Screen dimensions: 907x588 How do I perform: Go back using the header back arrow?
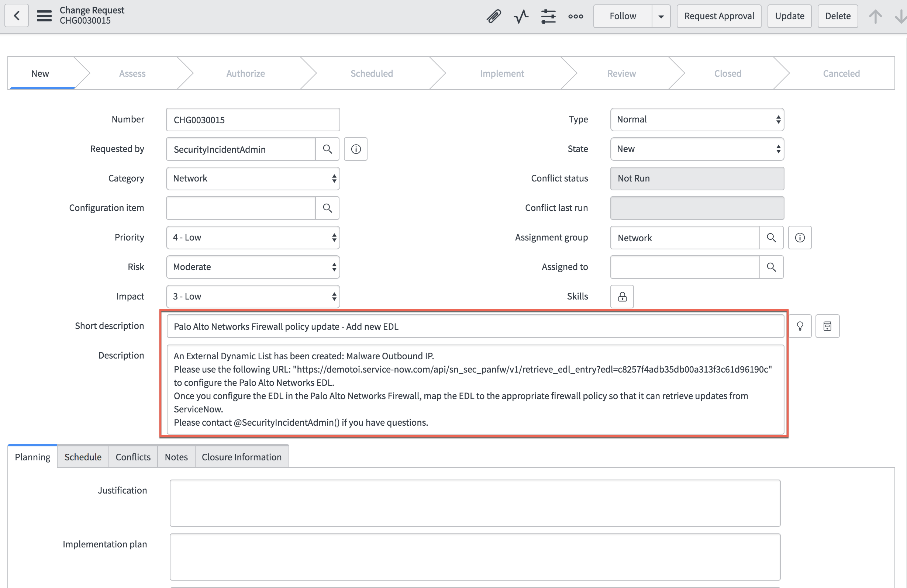(x=16, y=16)
